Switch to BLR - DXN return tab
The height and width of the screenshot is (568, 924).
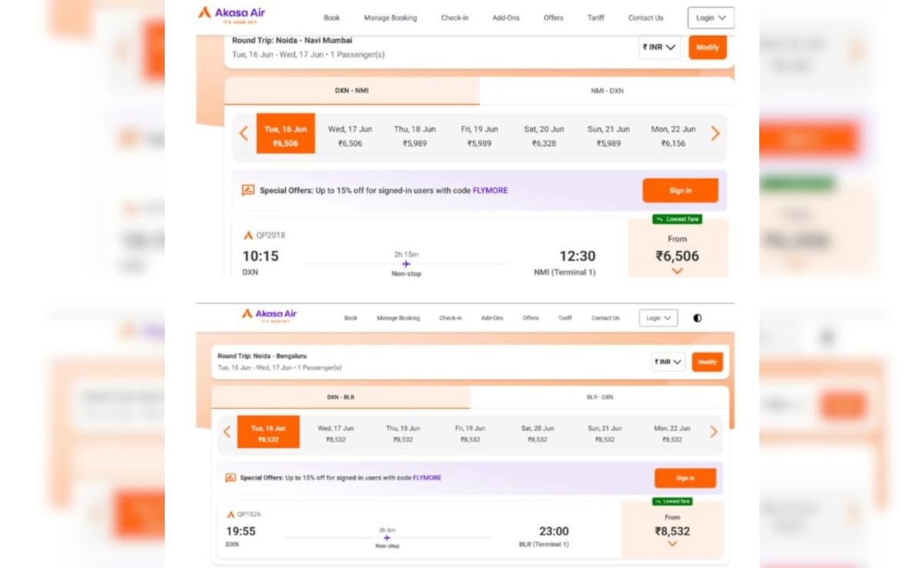pyautogui.click(x=600, y=397)
